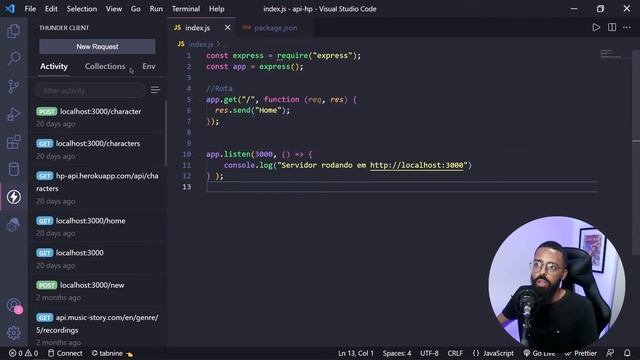640x360 pixels.
Task: Select the Env tab
Action: [149, 66]
